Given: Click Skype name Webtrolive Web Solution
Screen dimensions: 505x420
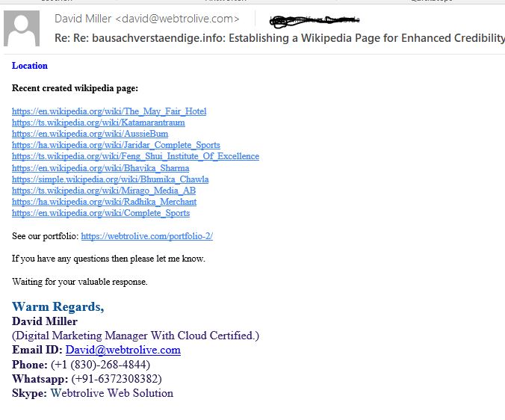Looking at the screenshot, I should tap(112, 393).
